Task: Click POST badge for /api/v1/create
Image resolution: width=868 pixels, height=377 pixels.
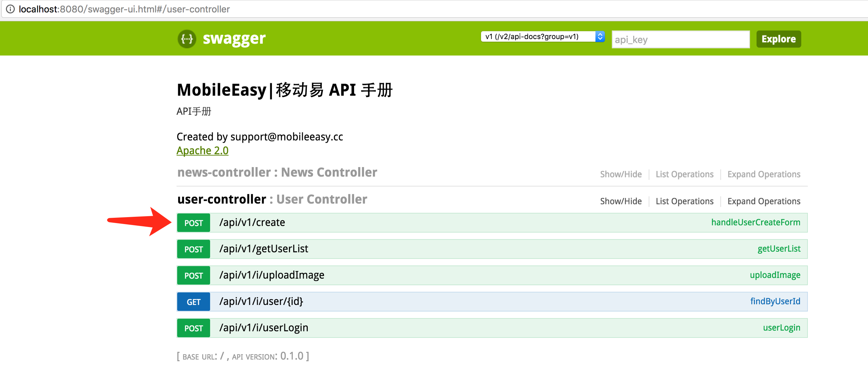Action: (x=193, y=223)
